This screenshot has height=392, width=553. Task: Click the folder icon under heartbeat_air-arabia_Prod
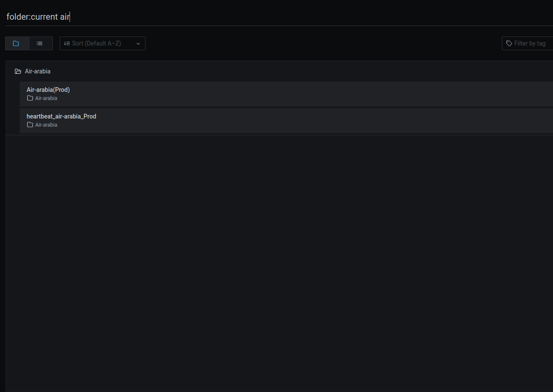click(x=30, y=125)
